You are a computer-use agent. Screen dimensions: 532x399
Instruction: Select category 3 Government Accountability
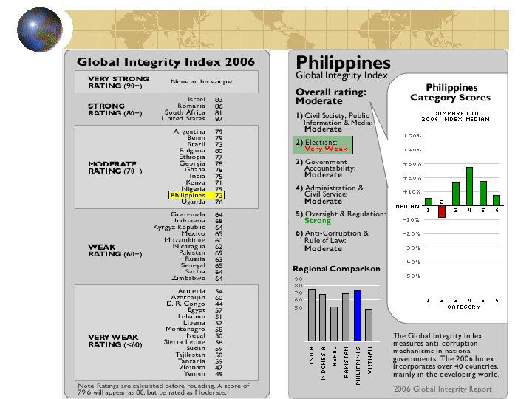tap(326, 168)
